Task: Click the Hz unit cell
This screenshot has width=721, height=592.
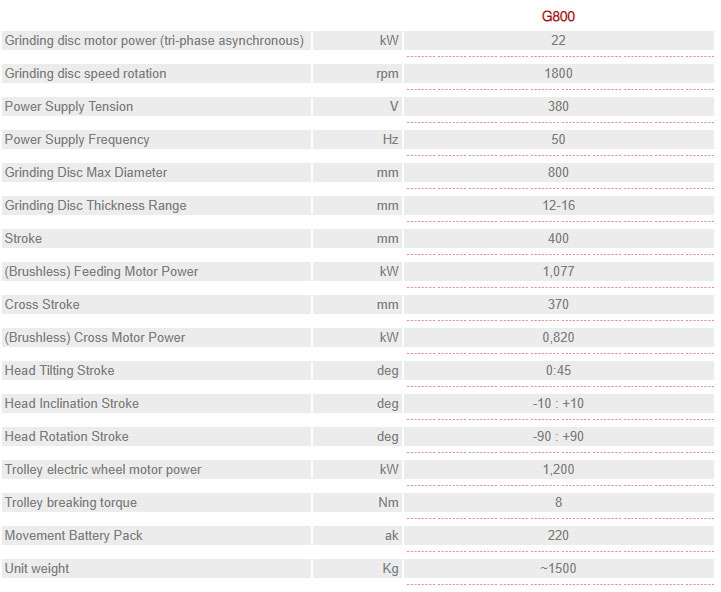Action: tap(357, 139)
